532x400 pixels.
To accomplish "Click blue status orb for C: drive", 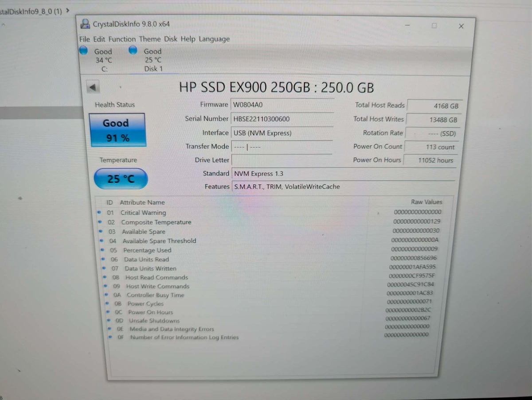I will click(83, 50).
